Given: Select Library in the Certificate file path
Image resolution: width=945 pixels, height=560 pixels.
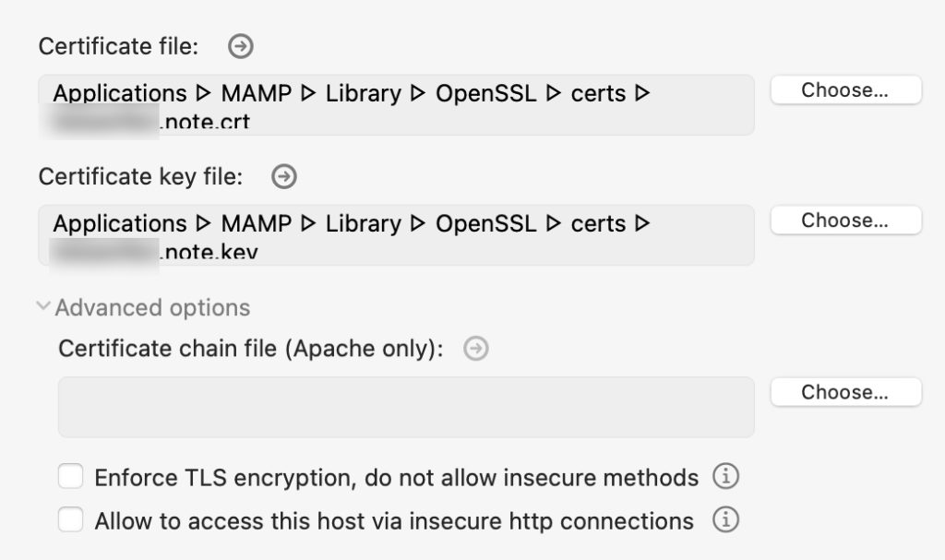Looking at the screenshot, I should (x=364, y=94).
